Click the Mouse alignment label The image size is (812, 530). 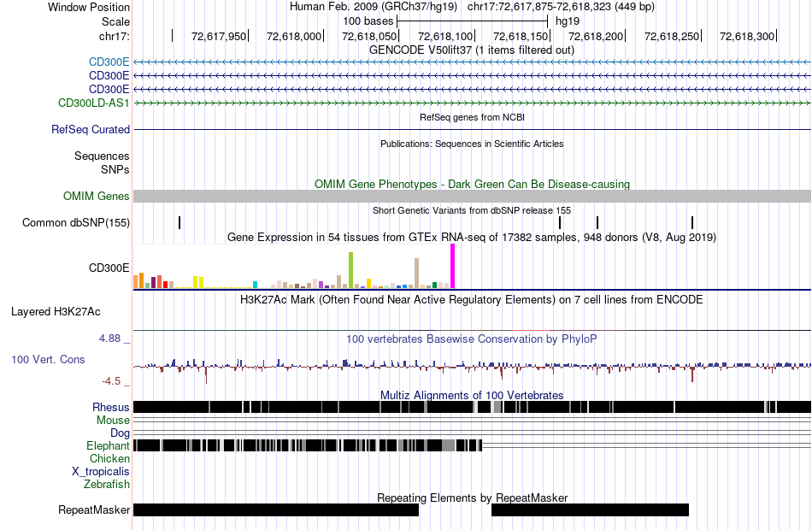pos(113,421)
